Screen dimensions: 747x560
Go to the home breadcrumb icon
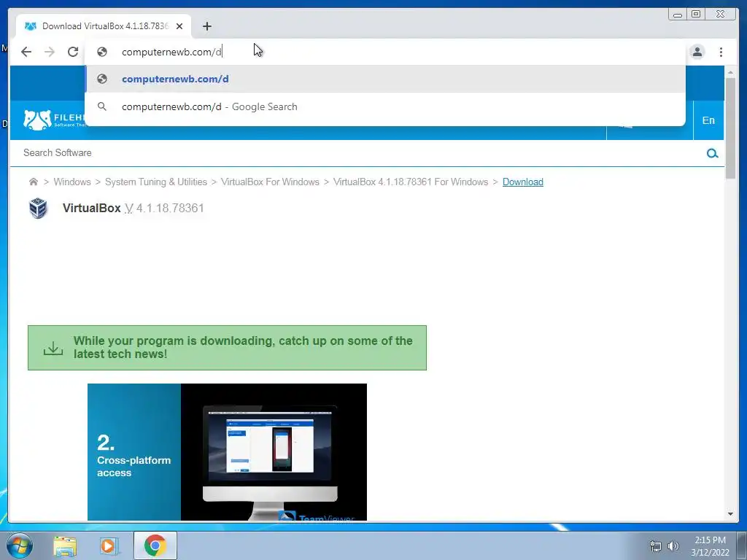click(34, 182)
